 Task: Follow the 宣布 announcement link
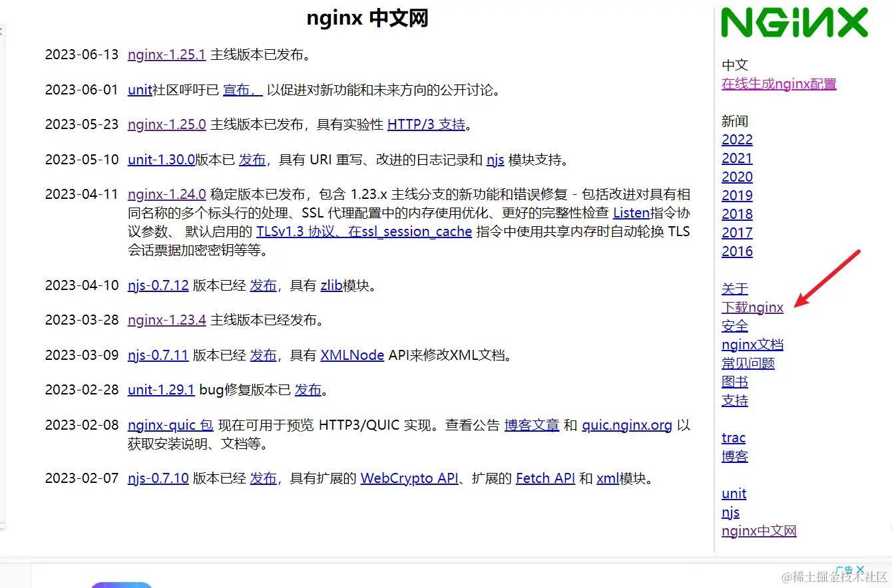243,90
